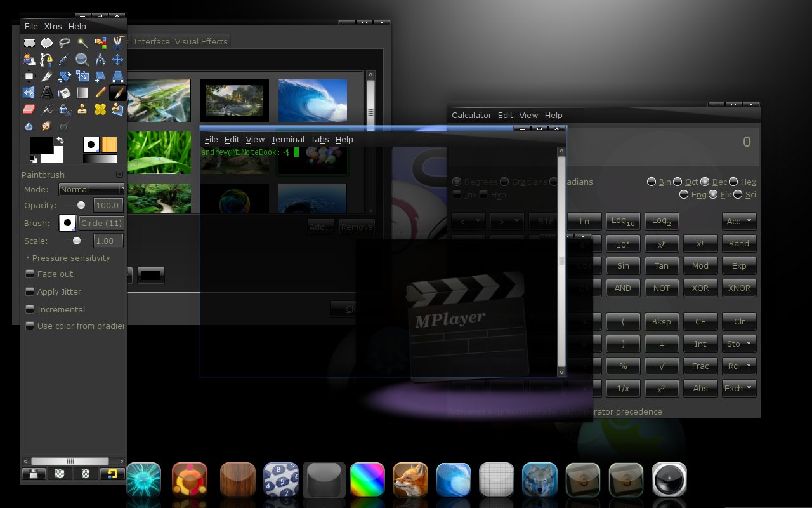Open the Acc dropdown in Calculator

(x=739, y=221)
